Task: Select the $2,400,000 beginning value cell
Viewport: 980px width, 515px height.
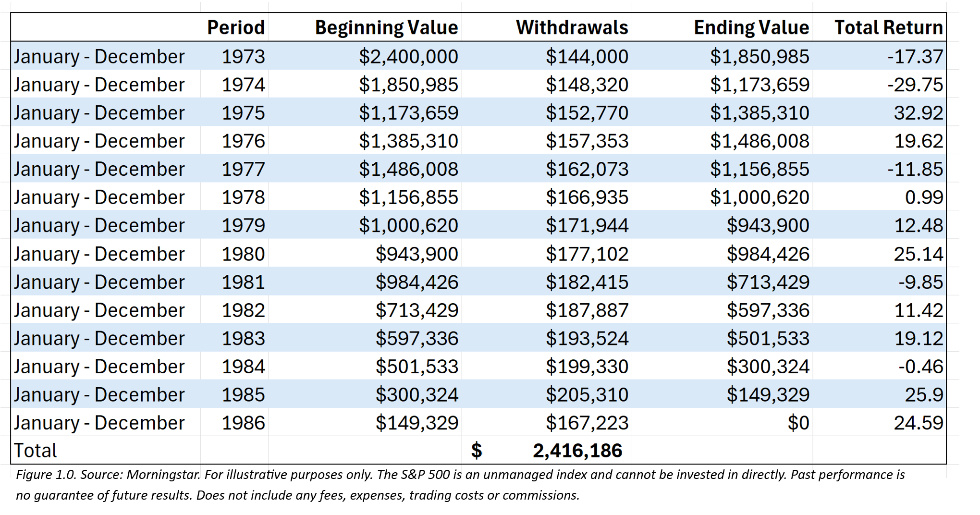Action: point(408,57)
